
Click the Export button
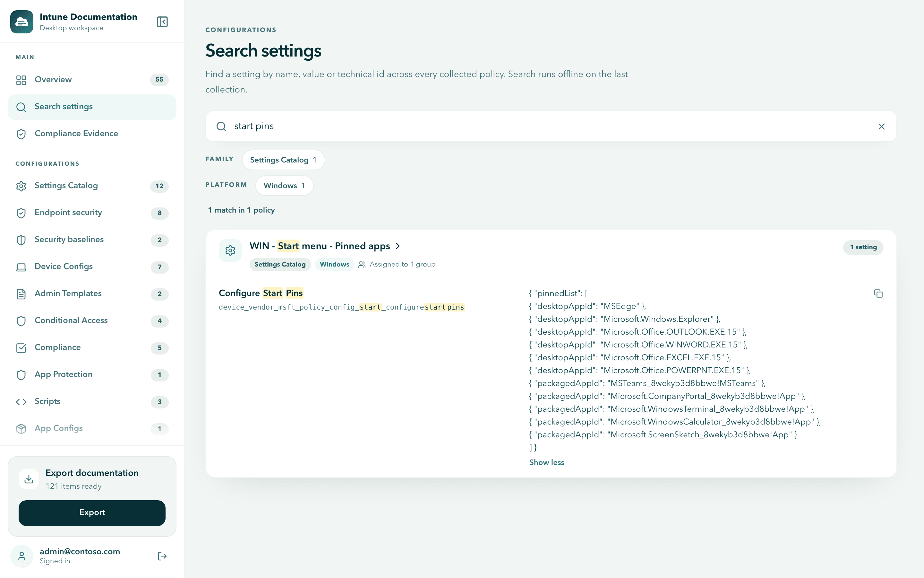(x=92, y=512)
